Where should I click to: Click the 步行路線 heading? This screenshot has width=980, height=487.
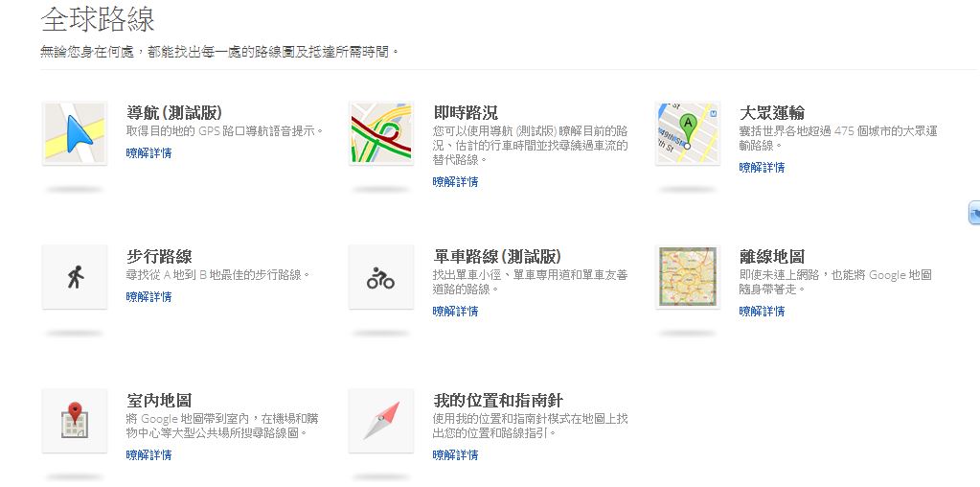tap(159, 256)
